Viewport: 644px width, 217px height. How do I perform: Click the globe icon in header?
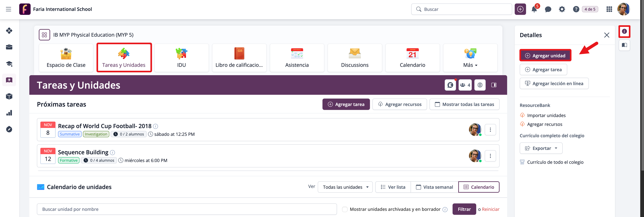[x=480, y=85]
